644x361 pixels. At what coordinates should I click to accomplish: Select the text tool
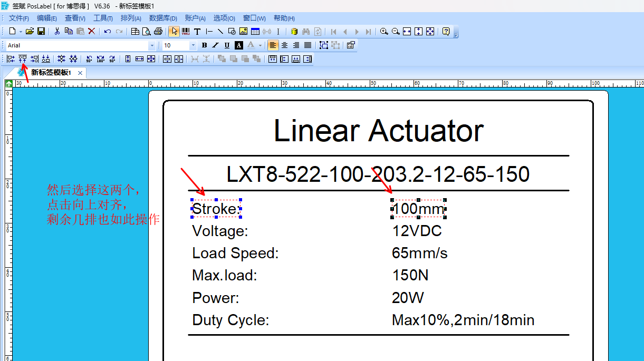click(197, 32)
